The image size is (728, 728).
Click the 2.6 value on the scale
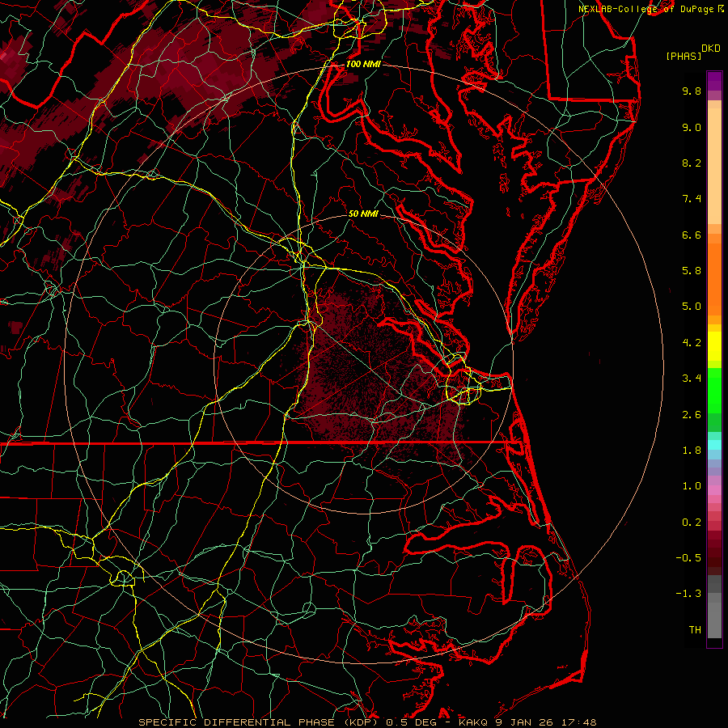point(692,415)
